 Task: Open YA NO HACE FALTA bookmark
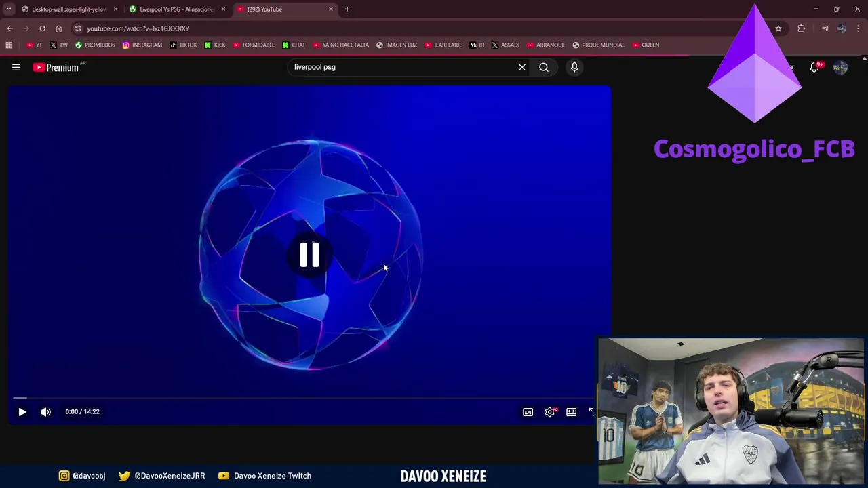(341, 45)
